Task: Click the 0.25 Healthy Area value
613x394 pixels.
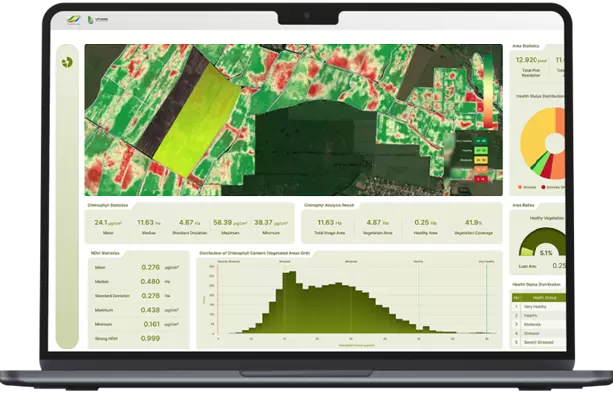Action: 425,222
